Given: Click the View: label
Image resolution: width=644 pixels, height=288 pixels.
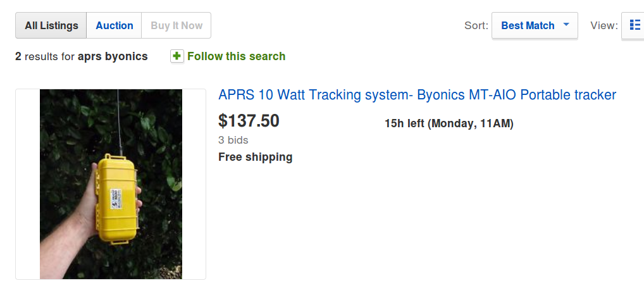Looking at the screenshot, I should [x=604, y=26].
